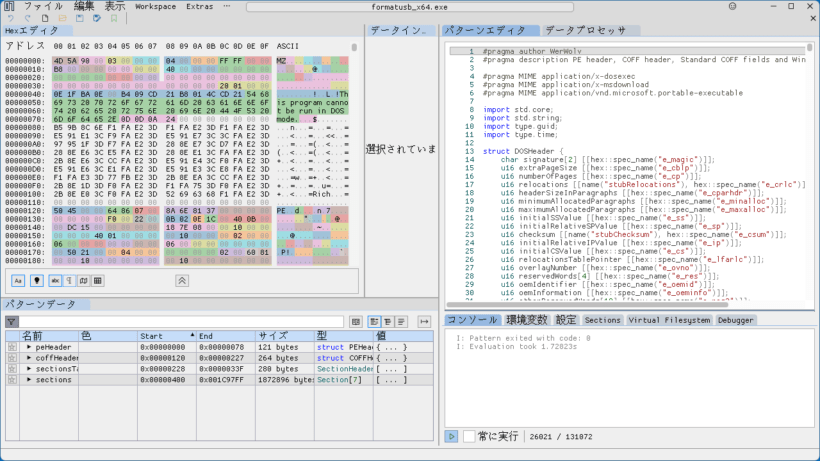
Task: Open the ファイル menu
Action: click(x=43, y=7)
